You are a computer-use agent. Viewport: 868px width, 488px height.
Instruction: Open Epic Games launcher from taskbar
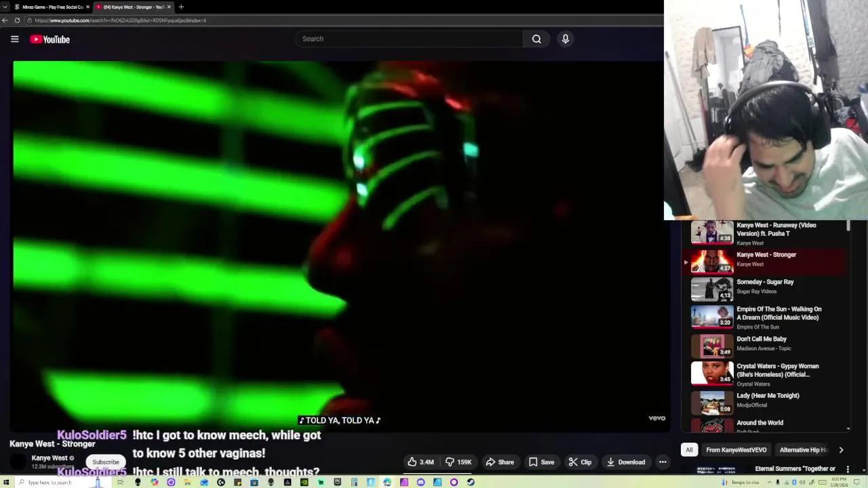tap(337, 482)
